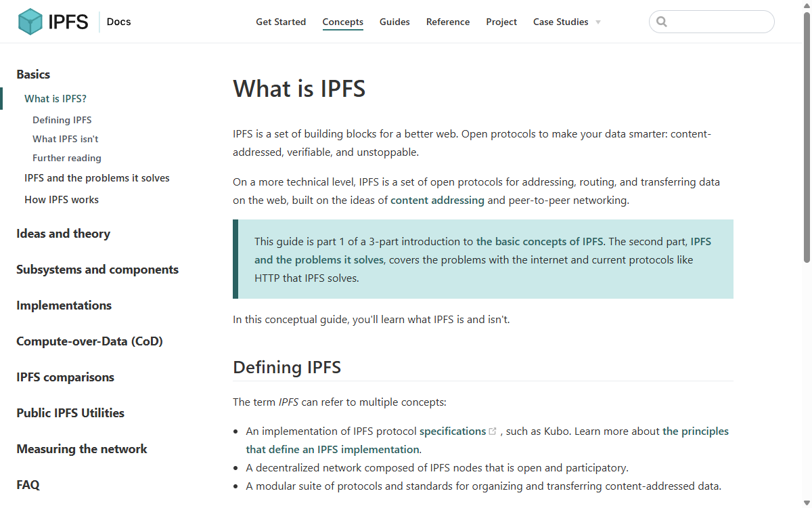812x508 pixels.
Task: Follow the content addressing link
Action: (437, 200)
